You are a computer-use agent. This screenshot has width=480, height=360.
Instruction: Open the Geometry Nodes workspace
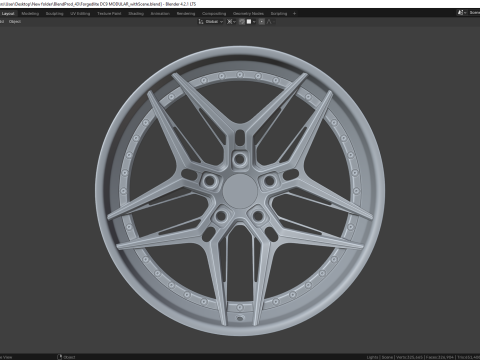click(x=248, y=14)
